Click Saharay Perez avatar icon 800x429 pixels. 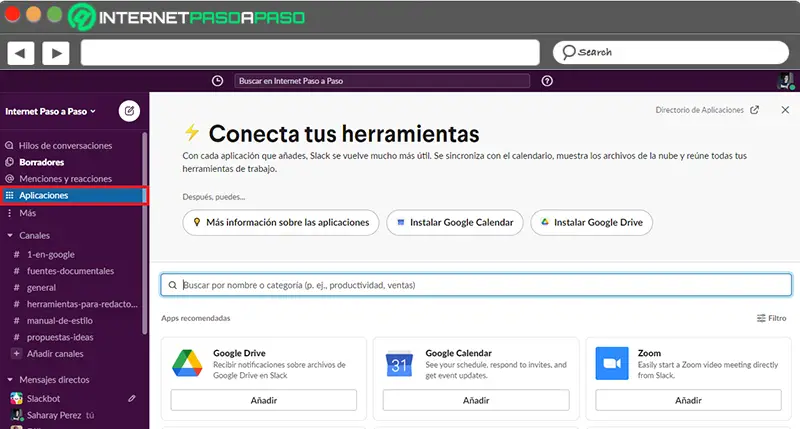(x=16, y=415)
